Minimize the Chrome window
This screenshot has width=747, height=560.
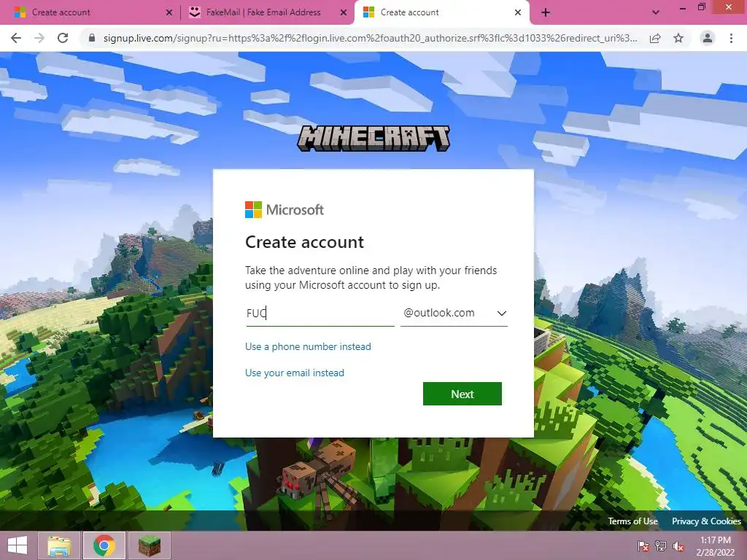tap(682, 7)
